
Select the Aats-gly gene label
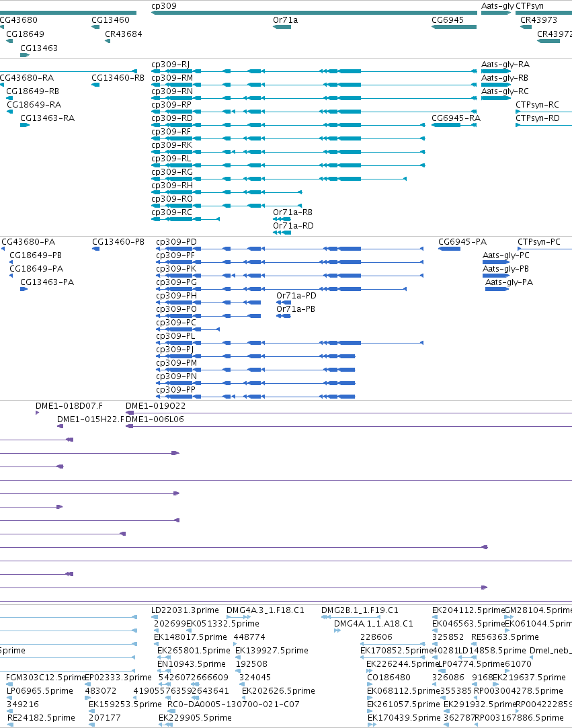[497, 6]
